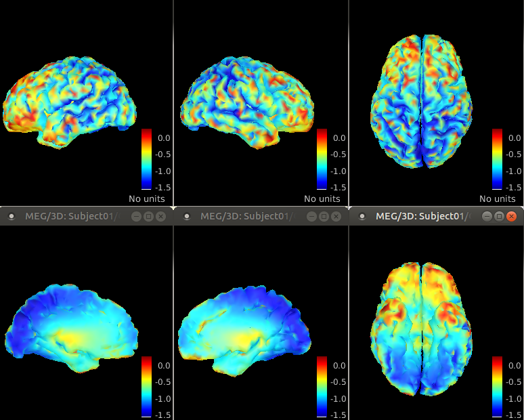Open window menu icon of active right MEG/3D window
524x420 pixels.
pos(362,216)
